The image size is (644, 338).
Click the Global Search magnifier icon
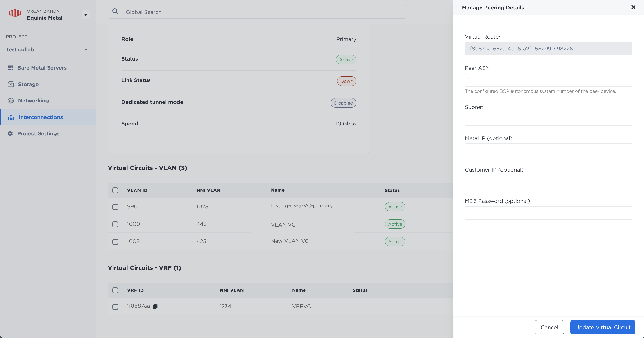pos(115,12)
